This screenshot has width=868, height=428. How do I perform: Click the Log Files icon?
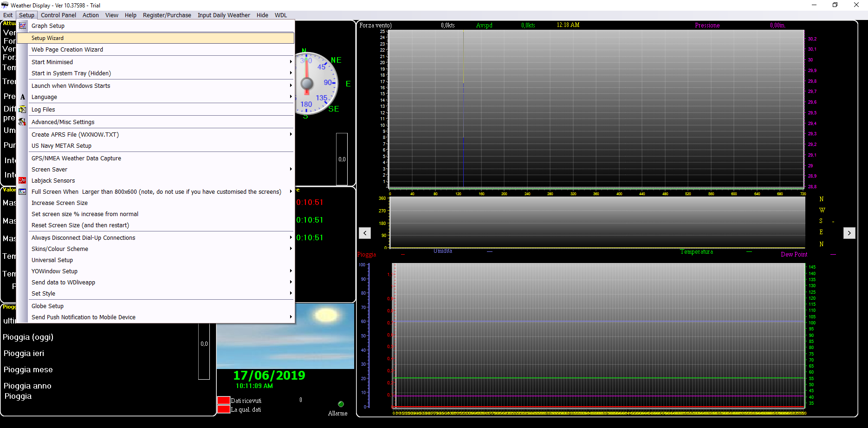(22, 110)
